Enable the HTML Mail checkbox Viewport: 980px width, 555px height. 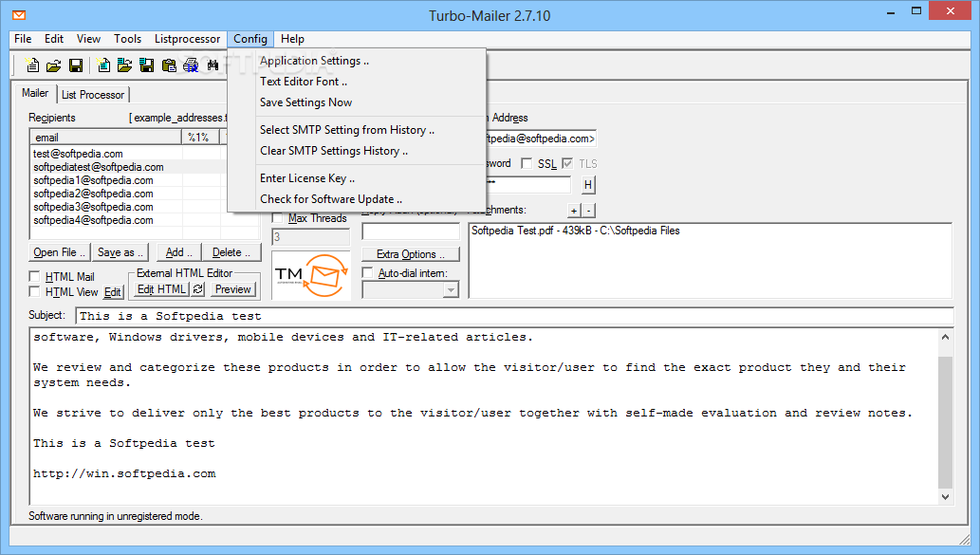click(x=35, y=276)
